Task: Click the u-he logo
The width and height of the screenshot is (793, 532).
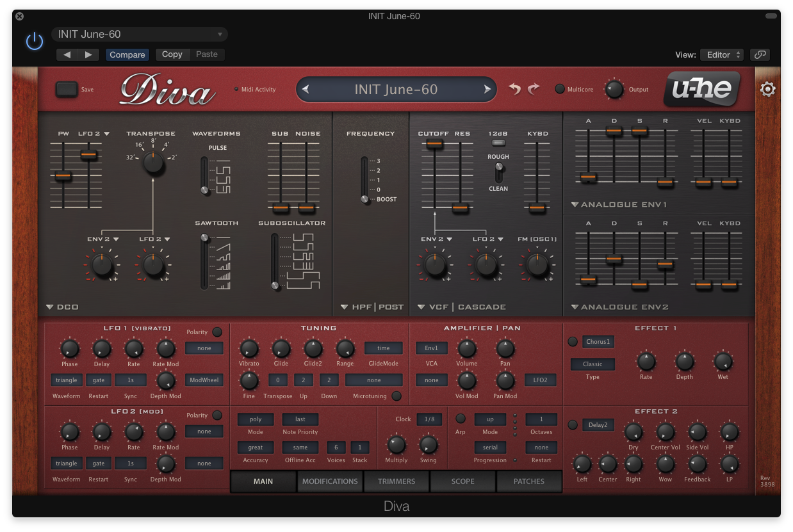Action: point(702,89)
